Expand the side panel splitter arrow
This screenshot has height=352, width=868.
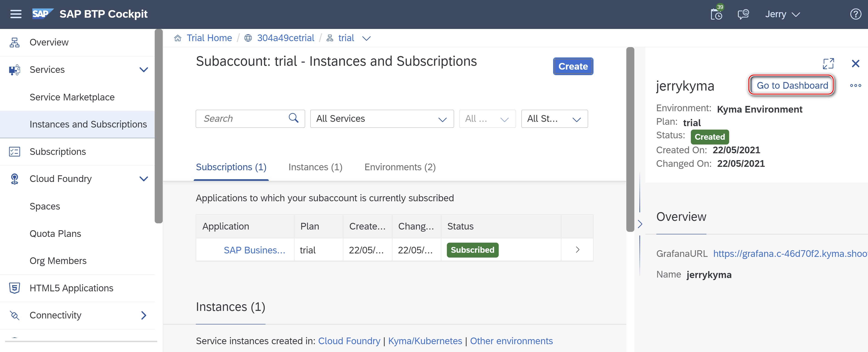640,224
